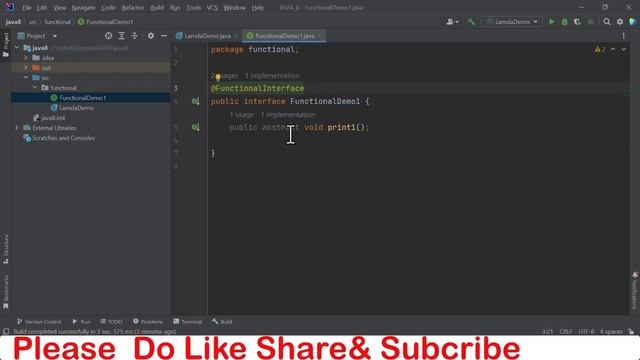Expand External Libraries node
The image size is (640, 360).
17,128
